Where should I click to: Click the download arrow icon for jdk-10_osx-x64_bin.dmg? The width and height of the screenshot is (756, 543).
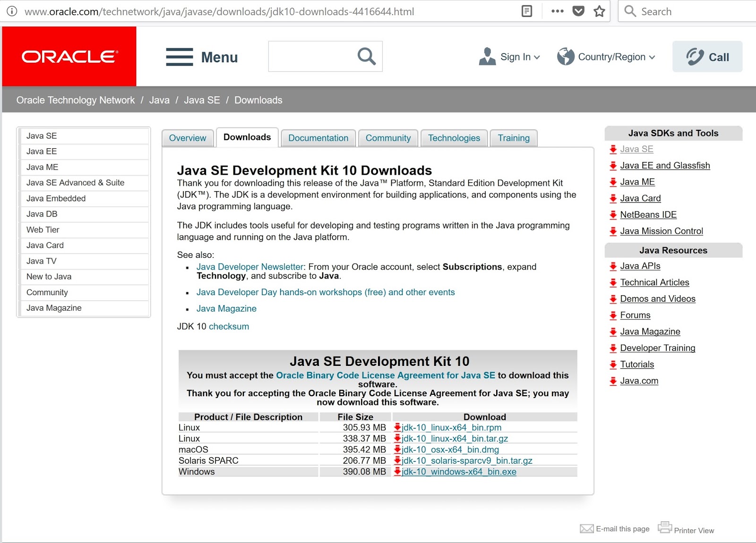(397, 450)
